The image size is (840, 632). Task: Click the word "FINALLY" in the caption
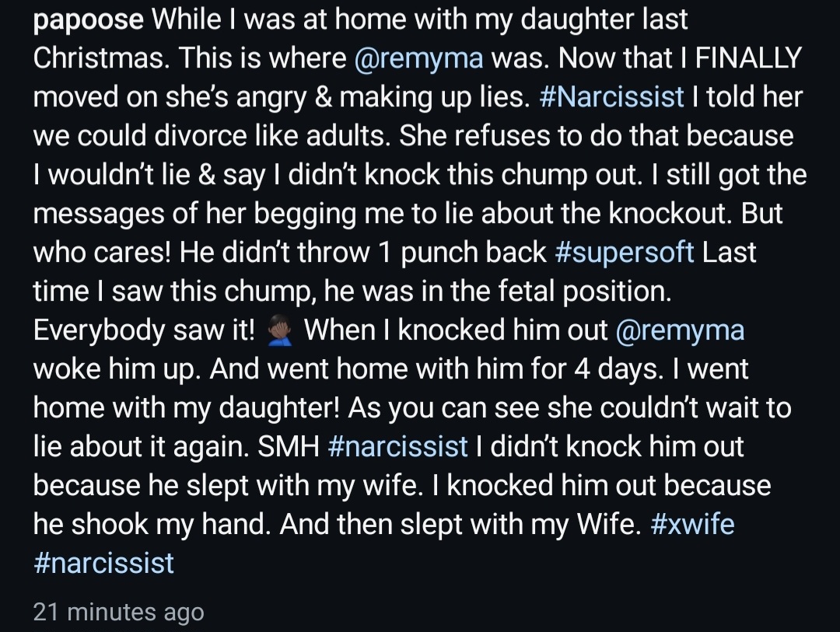[x=748, y=58]
